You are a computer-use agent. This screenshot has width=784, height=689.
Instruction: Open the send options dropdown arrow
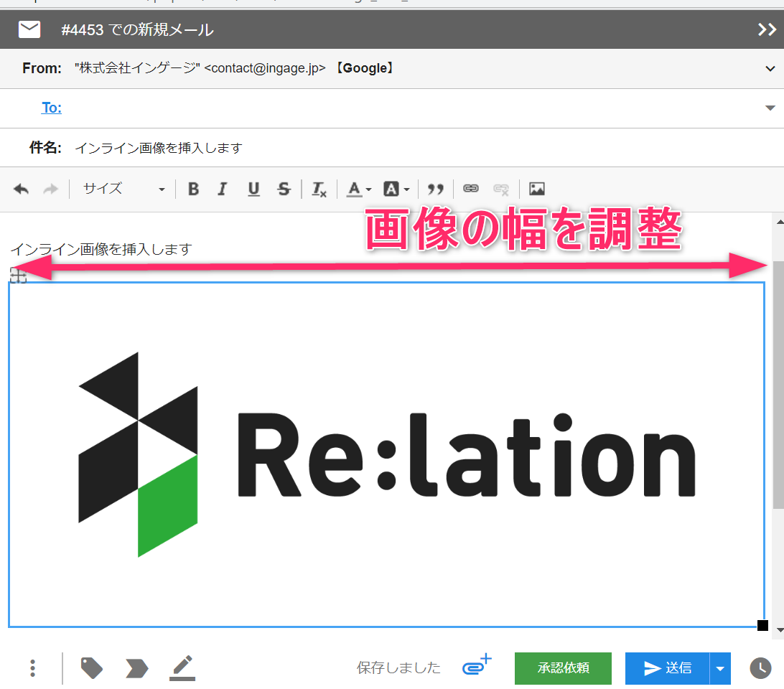720,668
